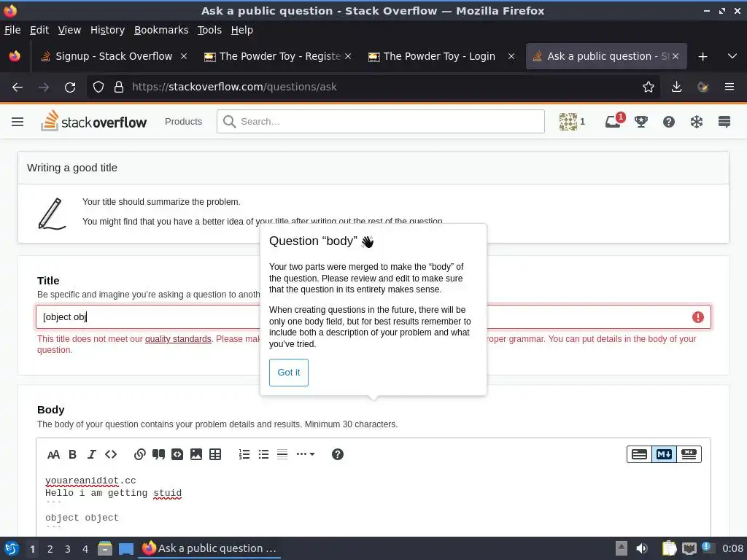This screenshot has width=747, height=560.
Task: Toggle italic formatting in body editor
Action: pyautogui.click(x=91, y=454)
